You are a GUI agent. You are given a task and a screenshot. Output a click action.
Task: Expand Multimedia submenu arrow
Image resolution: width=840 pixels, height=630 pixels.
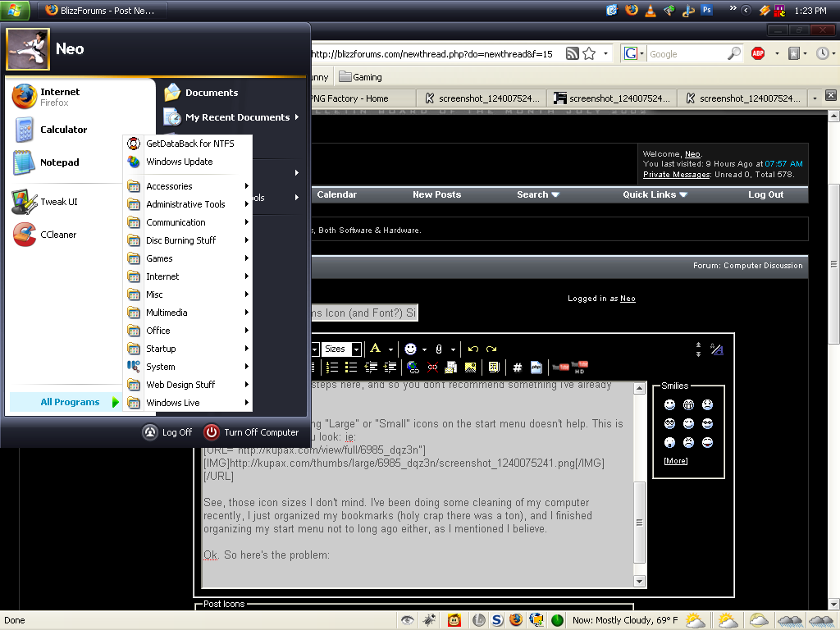click(246, 313)
